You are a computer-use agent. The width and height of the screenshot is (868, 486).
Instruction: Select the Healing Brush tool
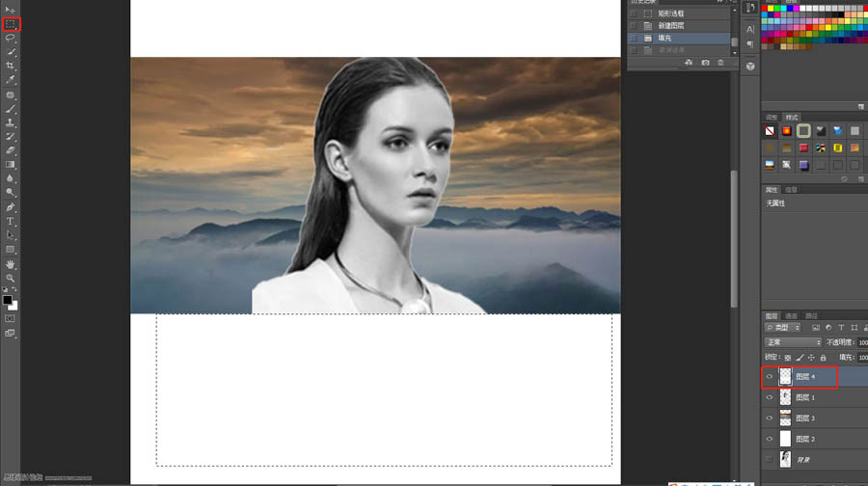(x=10, y=95)
